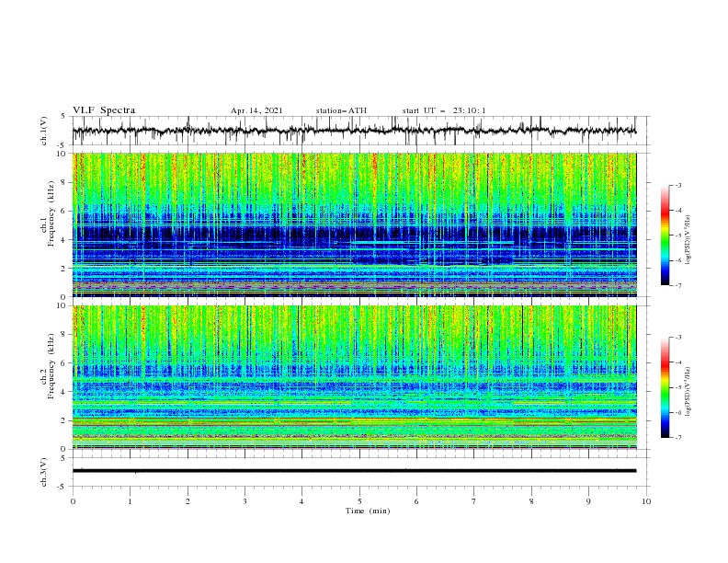Select the date "Apr. 14, 2021"

pos(256,110)
